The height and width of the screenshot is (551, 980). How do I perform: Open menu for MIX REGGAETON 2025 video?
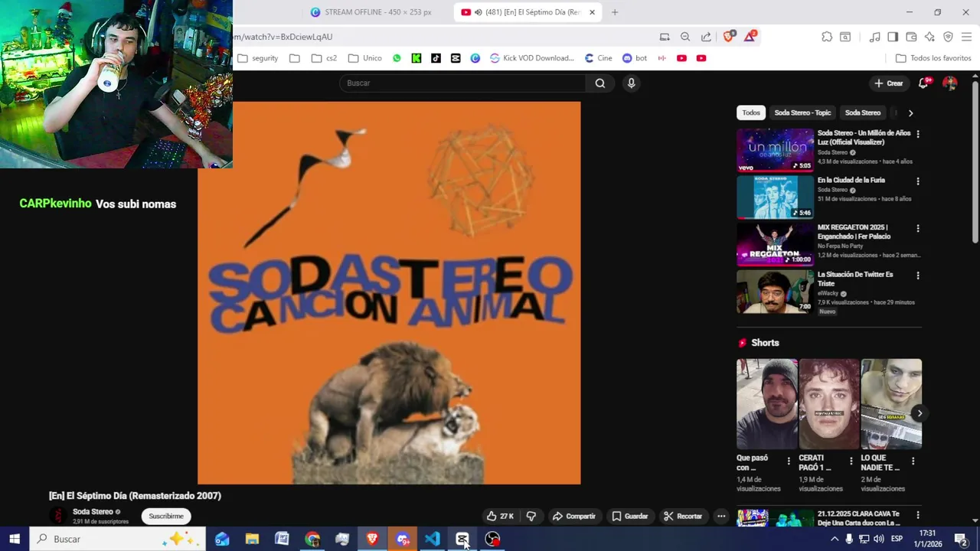tap(918, 228)
